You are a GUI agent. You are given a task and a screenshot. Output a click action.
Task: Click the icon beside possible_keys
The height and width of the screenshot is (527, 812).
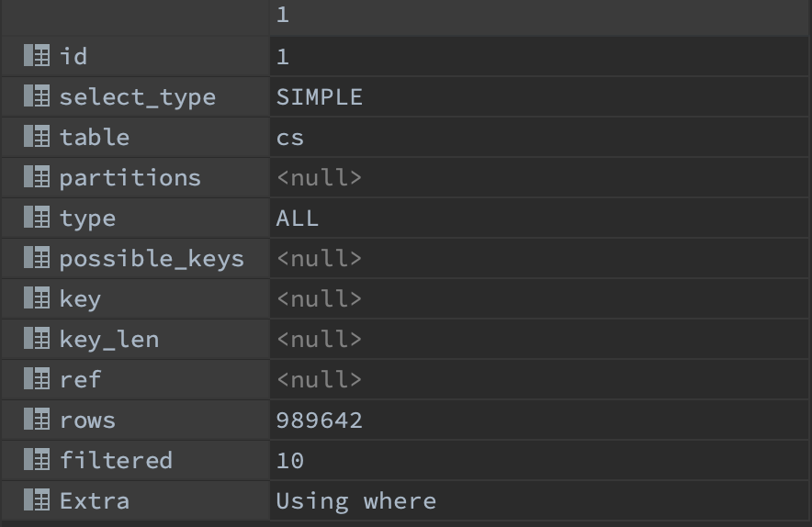37,258
